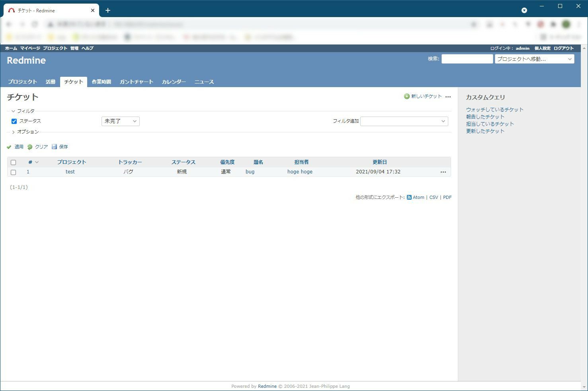Sort by the 更新日 column header
Viewport: 588px width, 391px height.
pyautogui.click(x=380, y=162)
